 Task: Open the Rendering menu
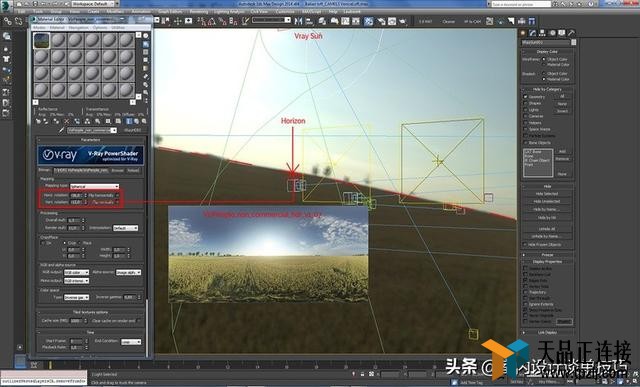[199, 12]
